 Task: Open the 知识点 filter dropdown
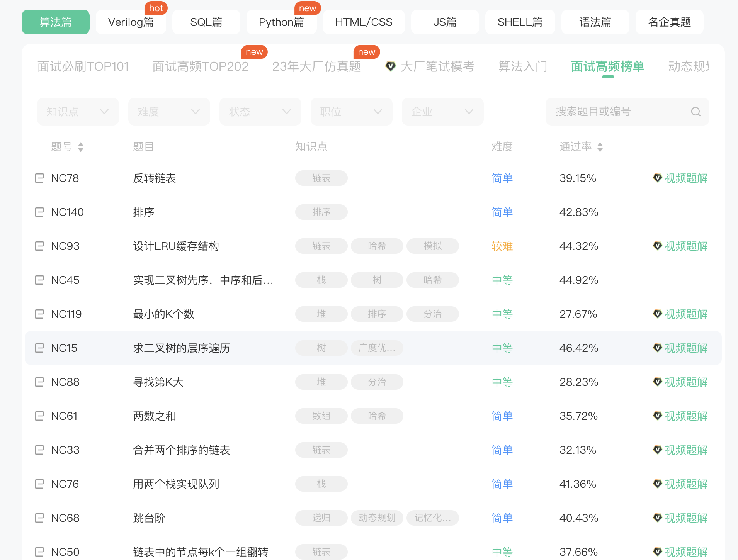[77, 112]
